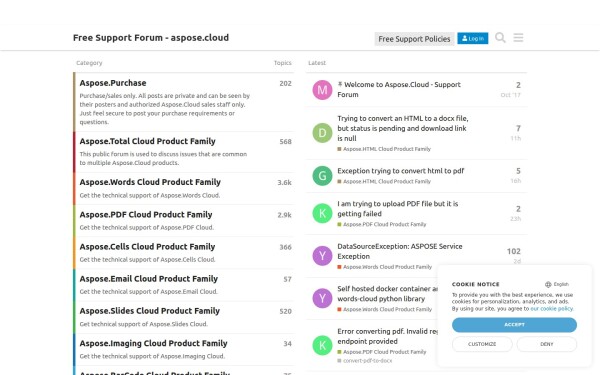Click the COOKIE NOTICE heading
This screenshot has height=375, width=600.
(475, 284)
